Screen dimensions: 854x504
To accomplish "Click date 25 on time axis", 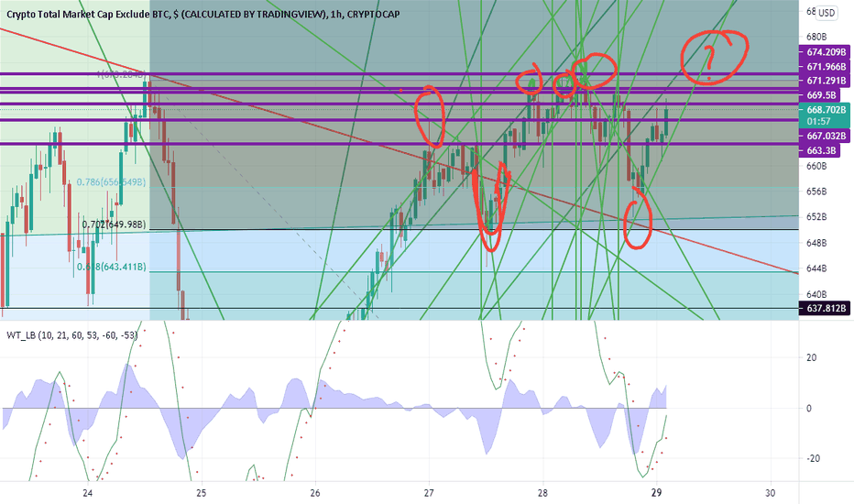I will coord(201,494).
